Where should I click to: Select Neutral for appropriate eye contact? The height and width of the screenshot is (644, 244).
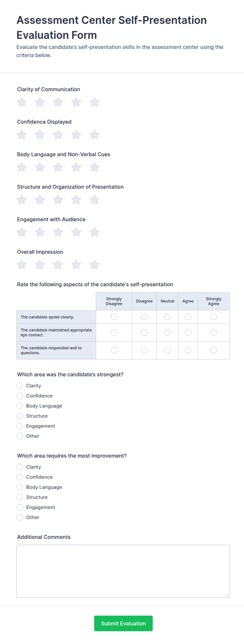point(167,332)
